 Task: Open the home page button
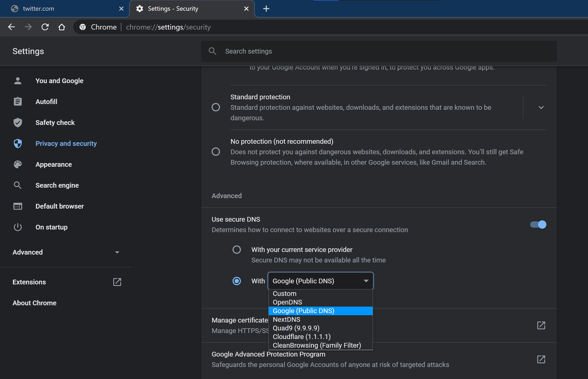point(62,27)
